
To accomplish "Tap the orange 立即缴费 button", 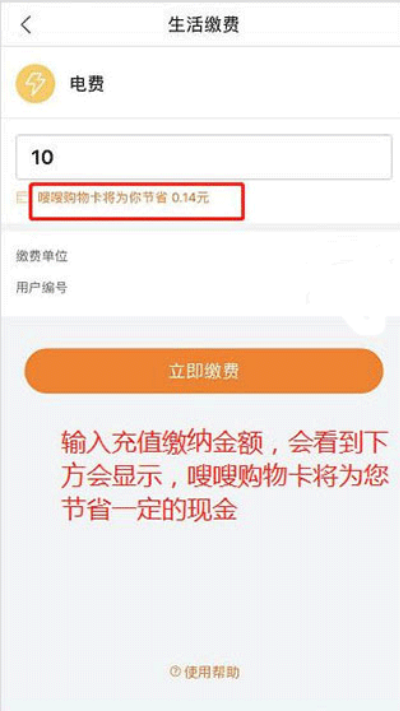I will tap(204, 371).
